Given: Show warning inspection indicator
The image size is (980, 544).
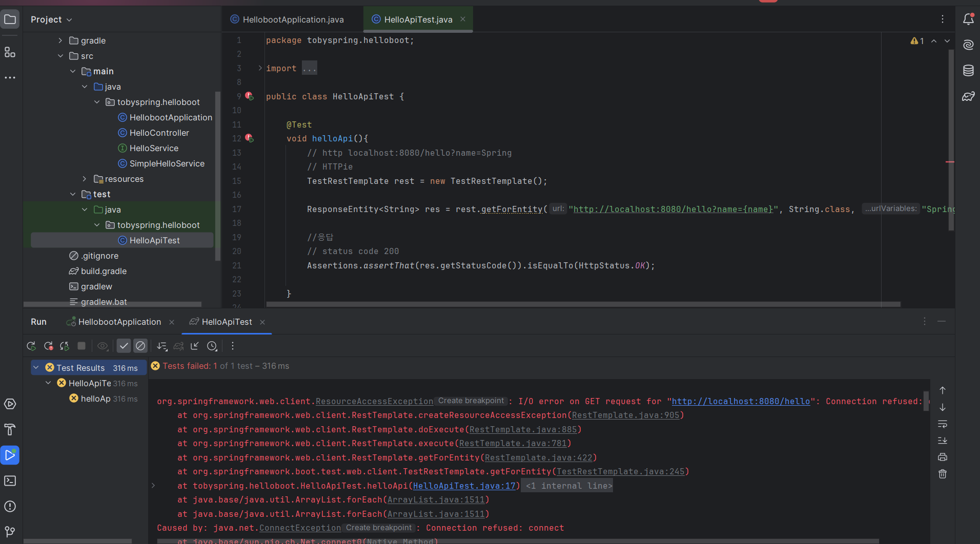Looking at the screenshot, I should coord(917,41).
